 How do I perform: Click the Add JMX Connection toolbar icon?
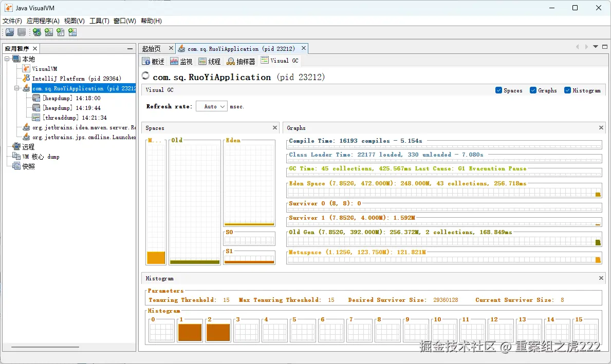[49, 32]
